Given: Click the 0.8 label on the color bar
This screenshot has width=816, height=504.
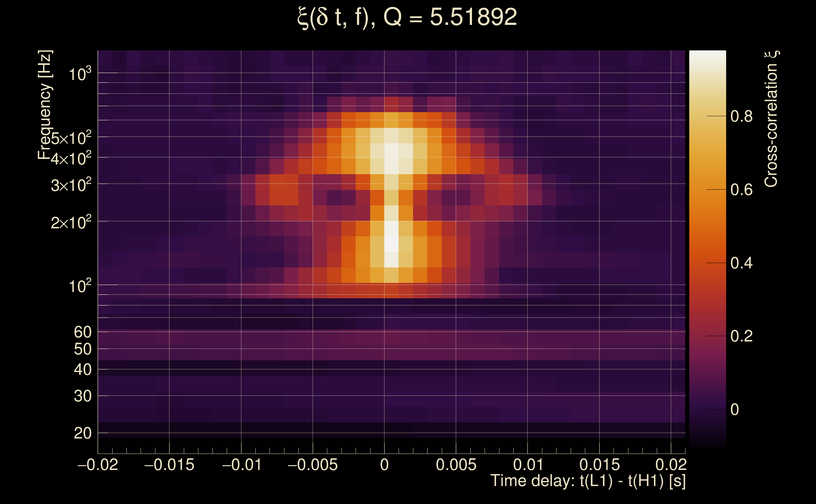Looking at the screenshot, I should (741, 117).
